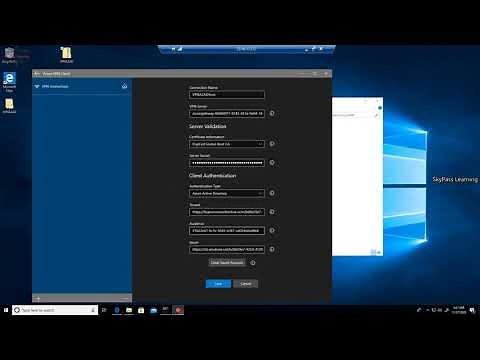Click info icon beside Tenant field
The width and height of the screenshot is (480, 360).
point(272,212)
